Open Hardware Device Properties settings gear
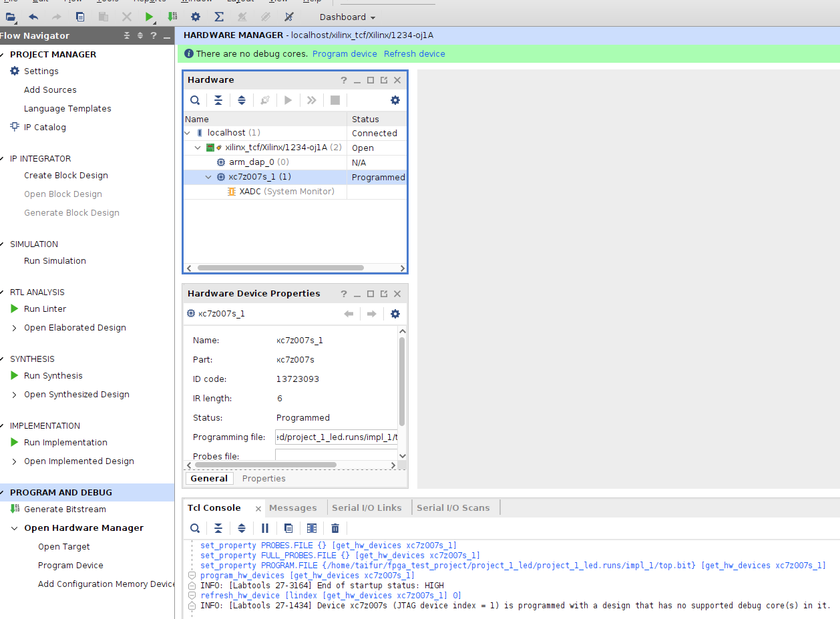The width and height of the screenshot is (840, 619). (x=395, y=314)
